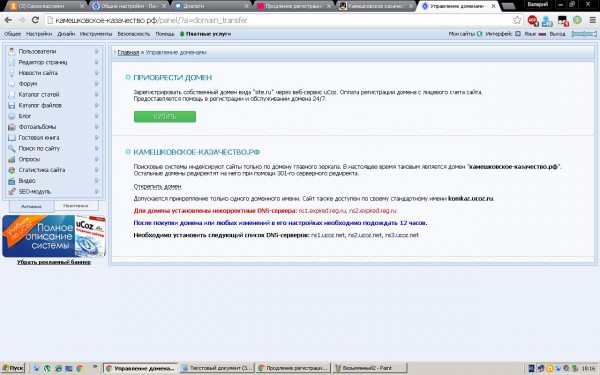Expand the Статистика сайта submenu arrow
Viewport: 600px width, 375px height.
96,170
